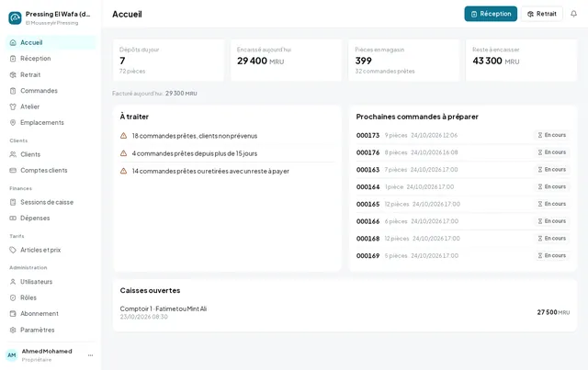Open the notifications bell
This screenshot has width=588, height=370.
[x=573, y=14]
